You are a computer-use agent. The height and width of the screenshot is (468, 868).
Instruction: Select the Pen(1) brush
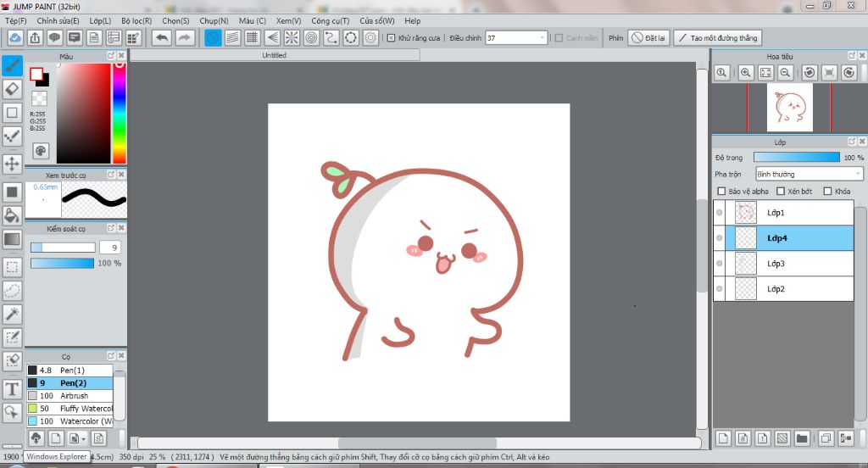coord(70,370)
